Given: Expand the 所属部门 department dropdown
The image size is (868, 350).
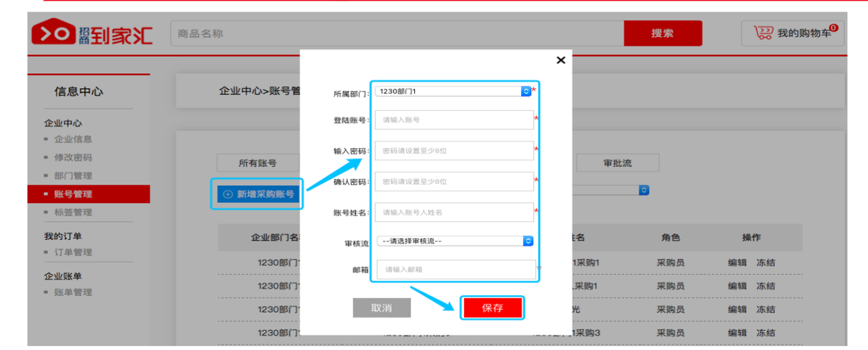Looking at the screenshot, I should click(x=526, y=91).
